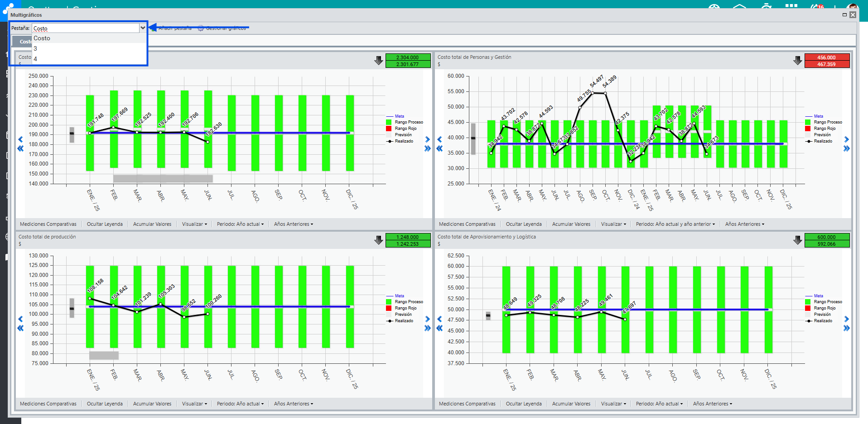The image size is (868, 424).
Task: Click Acumular Valores under the first Costo chart
Action: coord(152,224)
